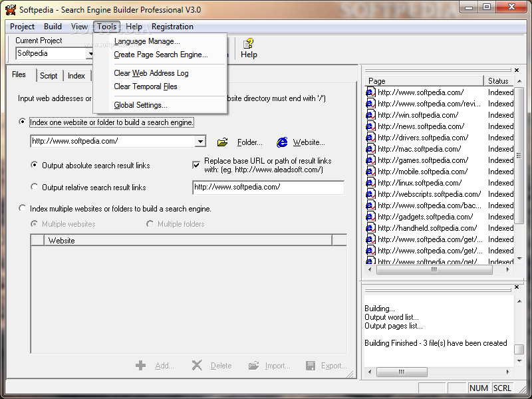Click the Website column header in list
The width and height of the screenshot is (532, 399).
point(188,240)
